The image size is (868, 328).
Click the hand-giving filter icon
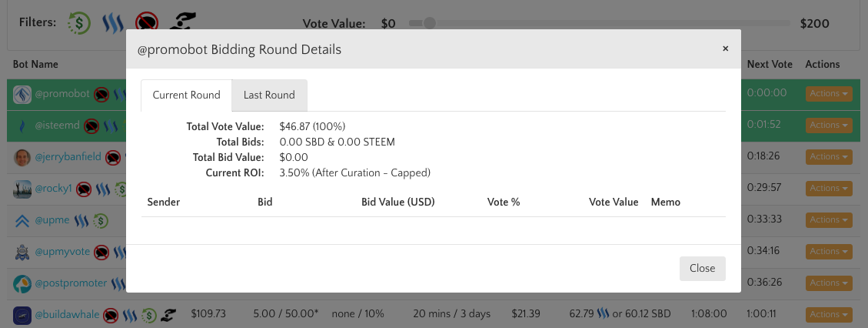coord(182,23)
